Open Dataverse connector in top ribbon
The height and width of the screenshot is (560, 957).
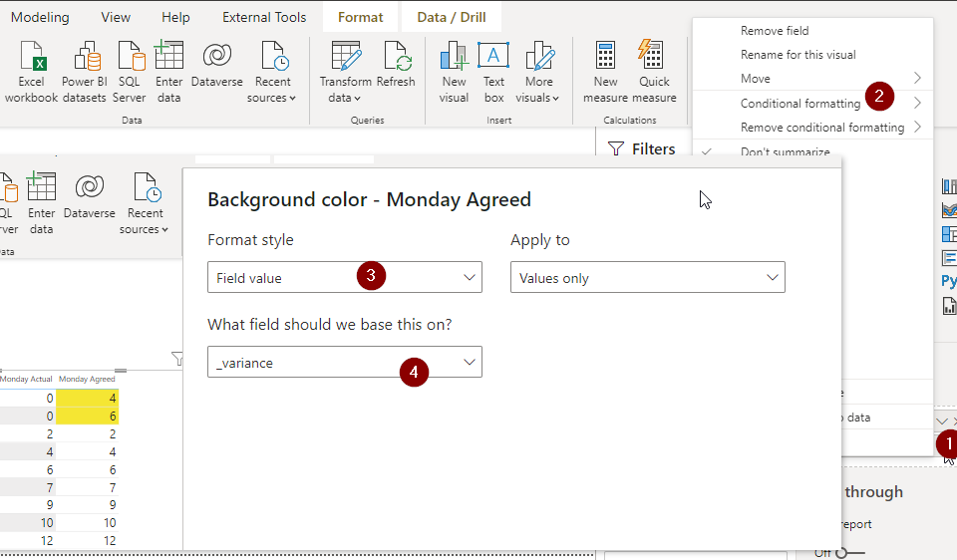click(x=216, y=65)
